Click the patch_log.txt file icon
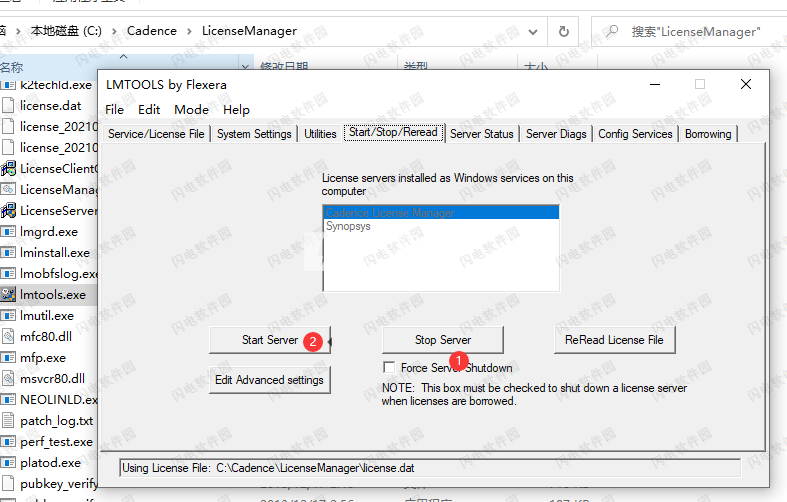Image resolution: width=787 pixels, height=502 pixels. [x=8, y=420]
